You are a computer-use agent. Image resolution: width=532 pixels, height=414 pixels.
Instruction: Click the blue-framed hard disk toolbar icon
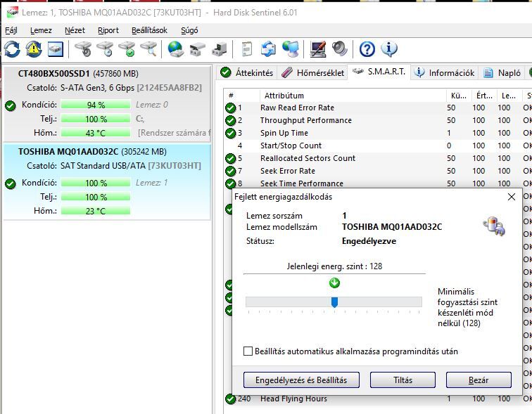click(56, 49)
